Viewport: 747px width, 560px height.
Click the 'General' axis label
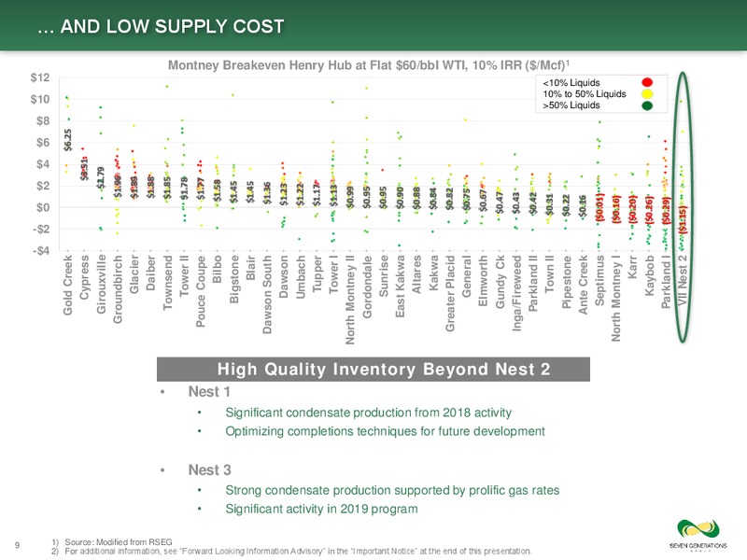click(467, 276)
